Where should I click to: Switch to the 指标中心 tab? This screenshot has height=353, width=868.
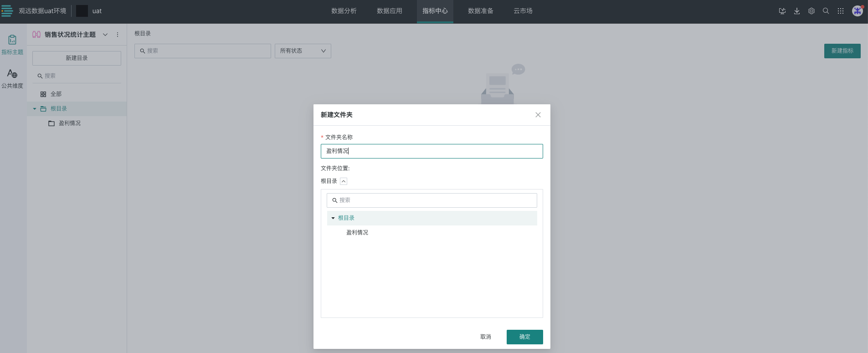(x=435, y=11)
